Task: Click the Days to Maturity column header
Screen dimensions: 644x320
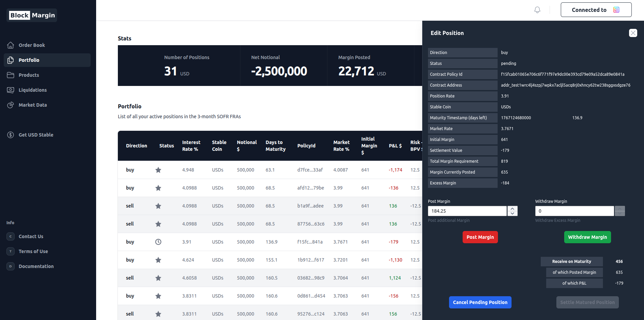Action: point(275,146)
